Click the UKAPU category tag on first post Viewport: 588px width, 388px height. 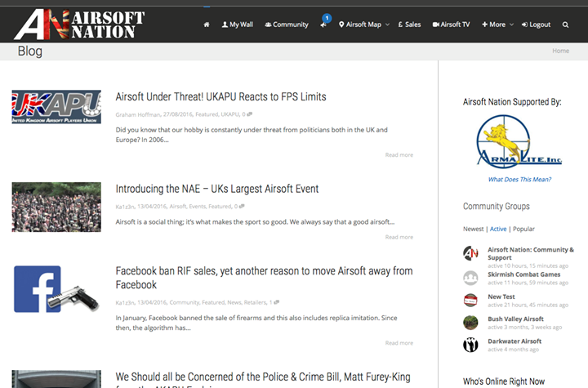pyautogui.click(x=229, y=114)
